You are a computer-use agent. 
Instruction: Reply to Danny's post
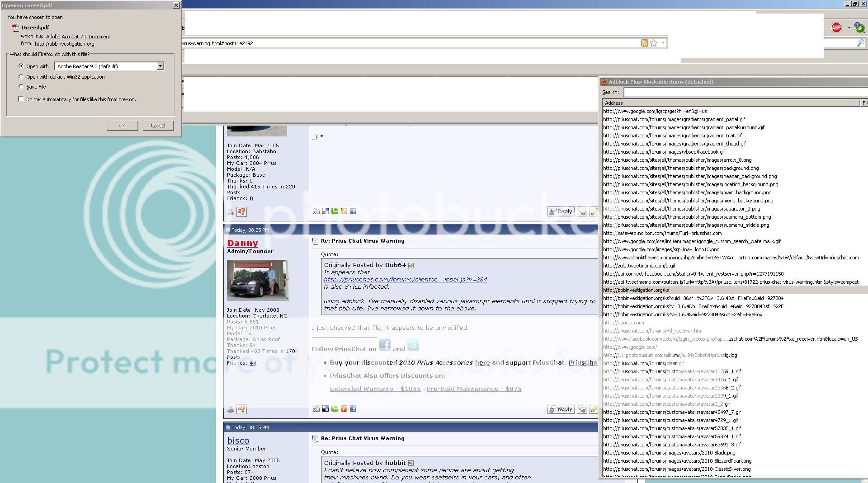(x=561, y=409)
